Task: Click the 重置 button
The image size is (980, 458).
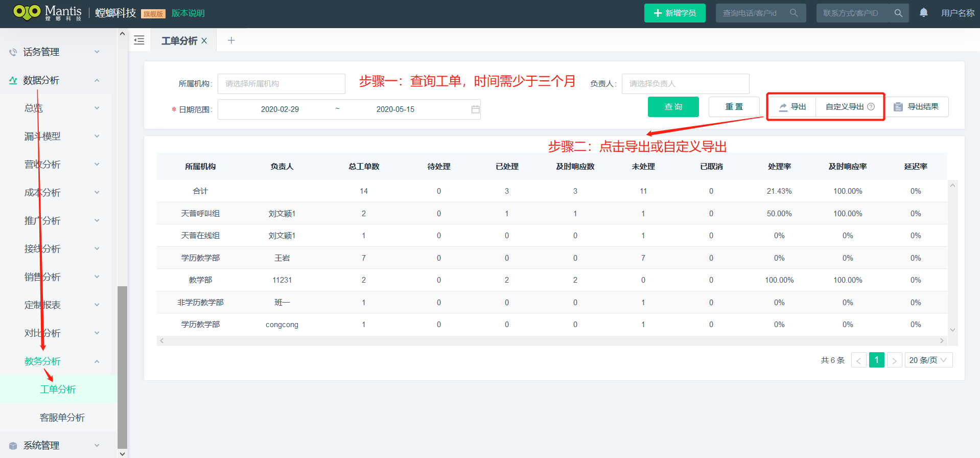Action: click(734, 107)
